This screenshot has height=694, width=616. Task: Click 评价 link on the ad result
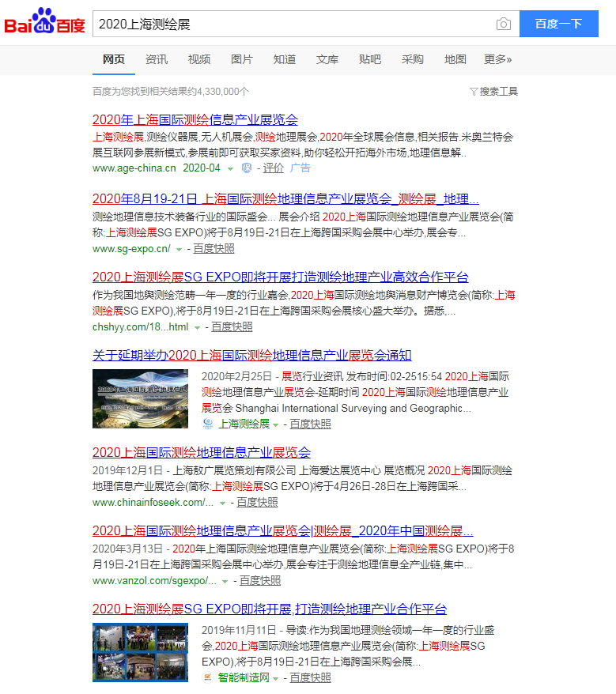(x=274, y=168)
